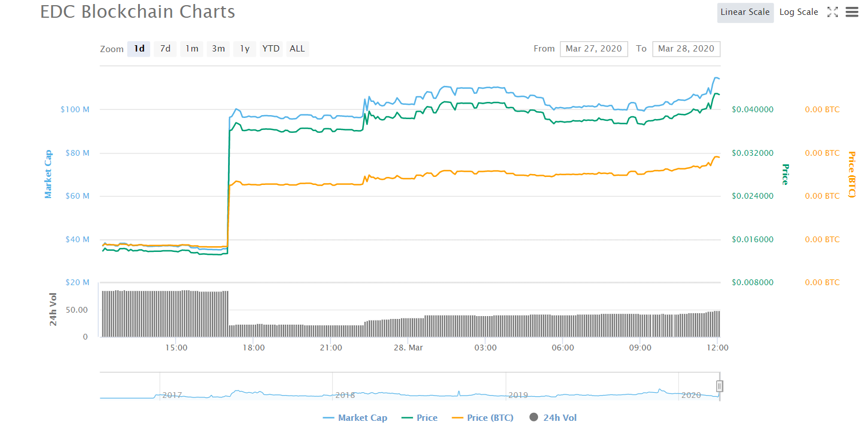Switch to Linear Scale
The image size is (868, 430).
tap(745, 12)
